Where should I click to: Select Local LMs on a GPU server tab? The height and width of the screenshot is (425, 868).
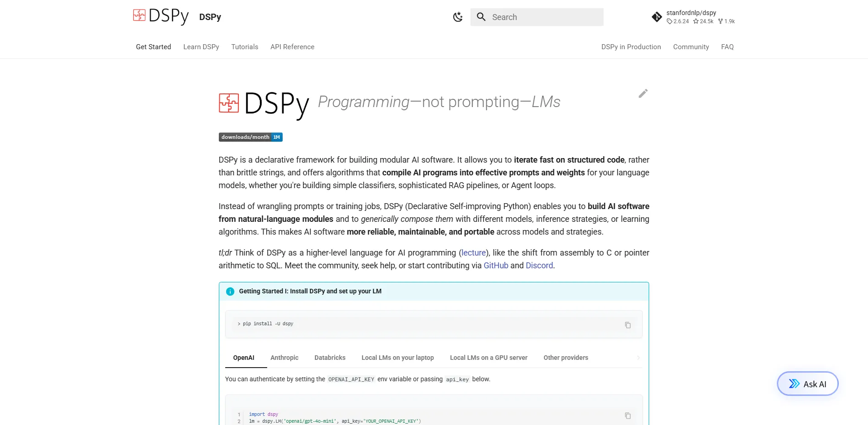(x=489, y=358)
